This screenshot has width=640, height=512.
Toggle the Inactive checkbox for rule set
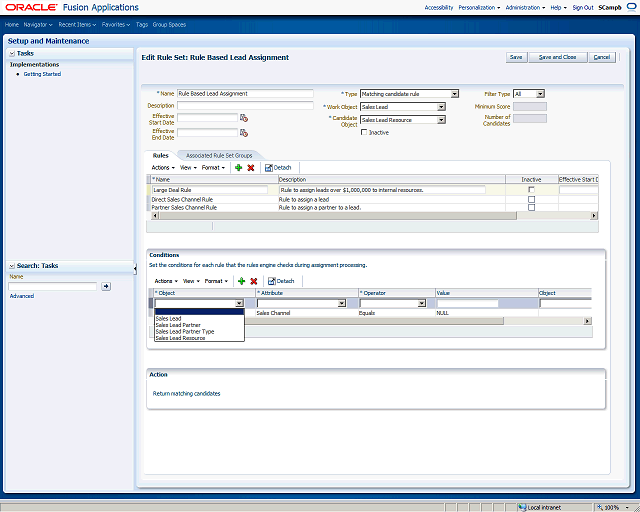(364, 132)
